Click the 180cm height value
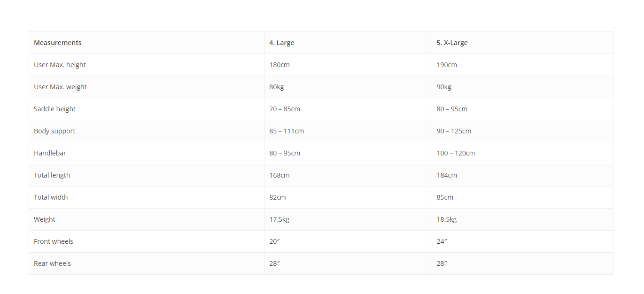Viewport: 644px width, 294px height. coord(279,65)
